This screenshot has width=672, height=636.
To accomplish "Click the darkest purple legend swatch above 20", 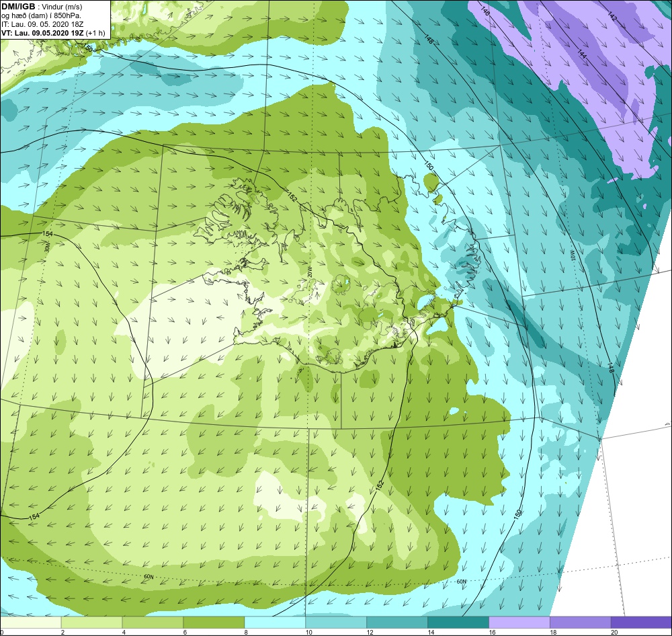I will (641, 622).
